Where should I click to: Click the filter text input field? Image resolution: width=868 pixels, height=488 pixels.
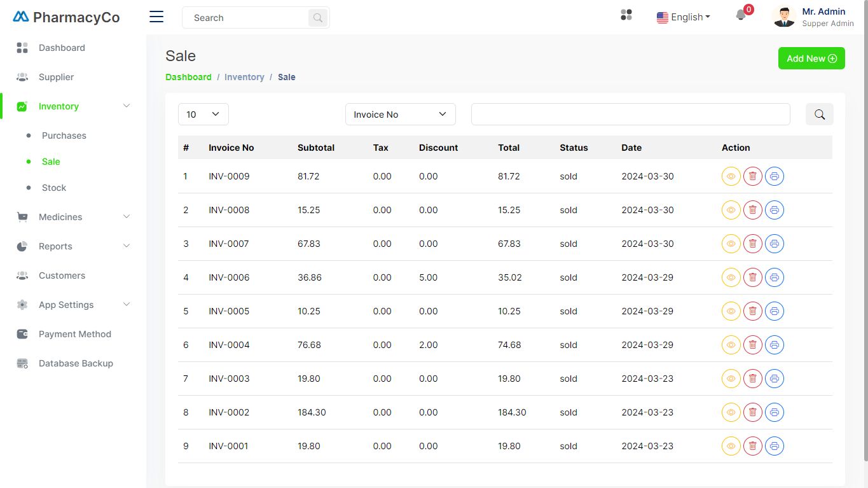point(630,115)
